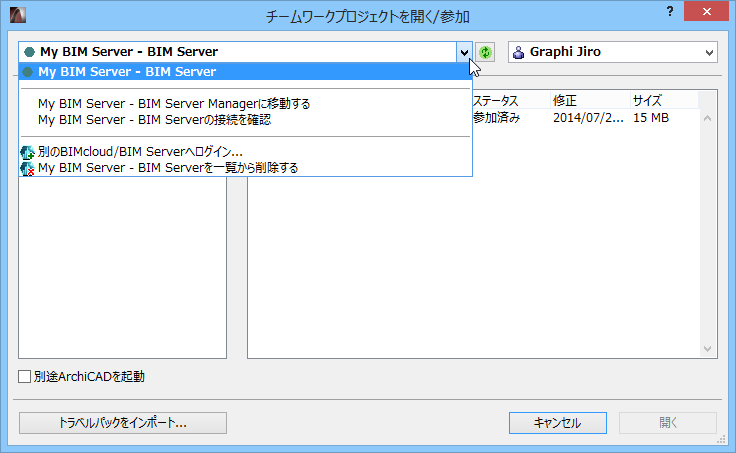Click the 修正 column header
This screenshot has height=453, width=736.
pos(590,100)
